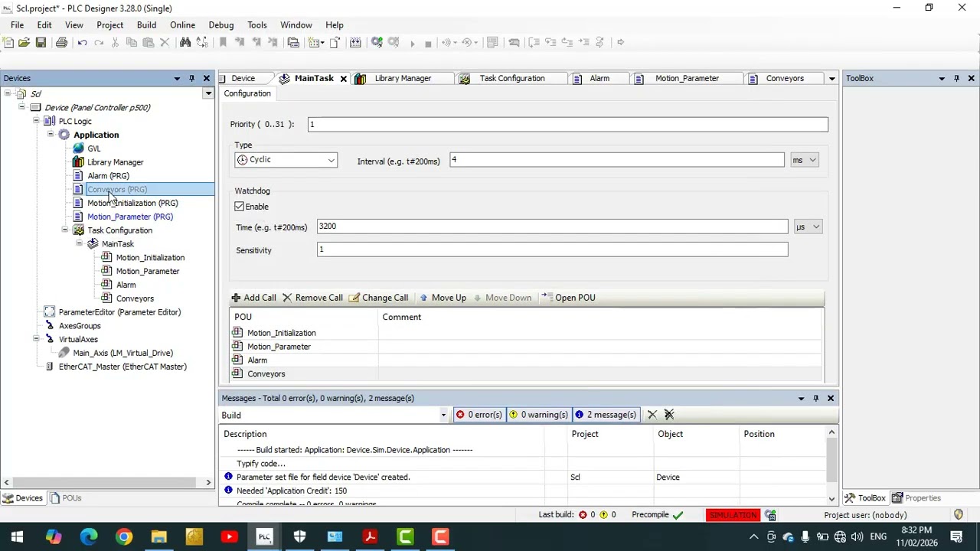This screenshot has height=551, width=980.
Task: Click the Save project toolbar icon
Action: tap(41, 42)
